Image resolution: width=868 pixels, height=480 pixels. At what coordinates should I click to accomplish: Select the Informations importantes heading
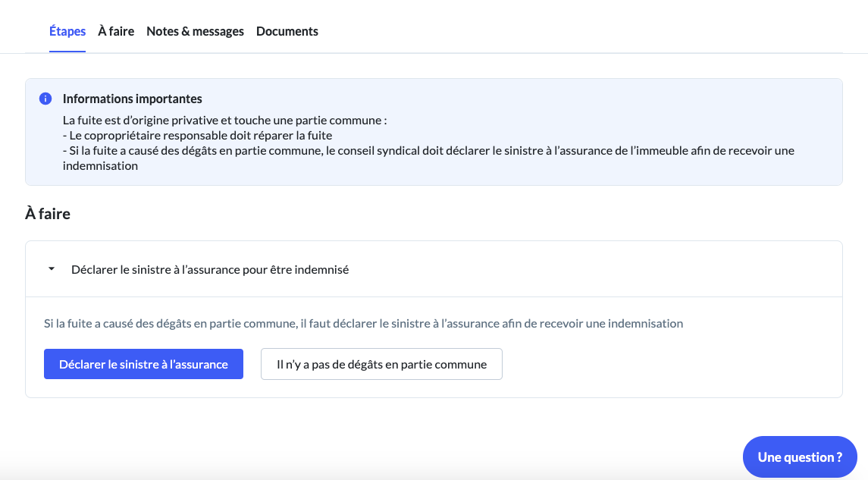[x=133, y=99]
